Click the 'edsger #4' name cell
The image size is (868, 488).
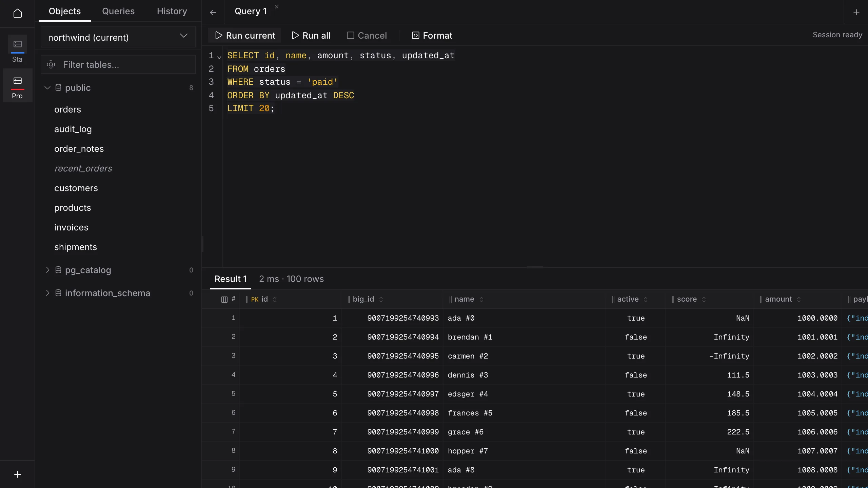point(524,394)
